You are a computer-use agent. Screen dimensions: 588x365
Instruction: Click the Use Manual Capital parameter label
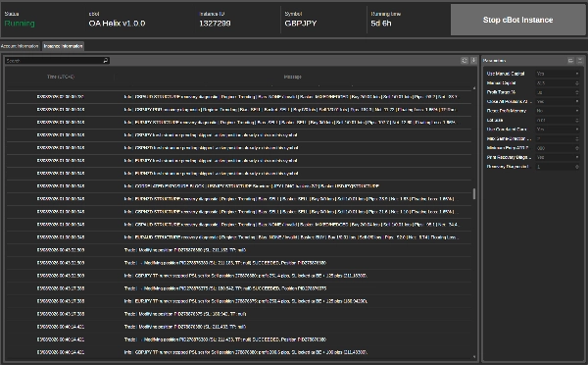click(x=506, y=74)
